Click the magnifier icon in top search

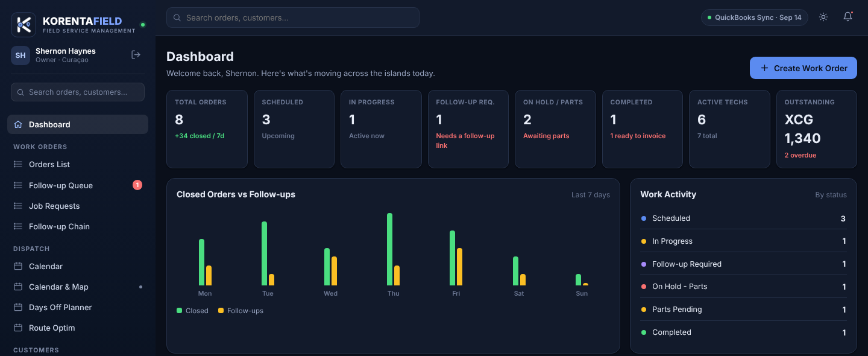coord(177,18)
